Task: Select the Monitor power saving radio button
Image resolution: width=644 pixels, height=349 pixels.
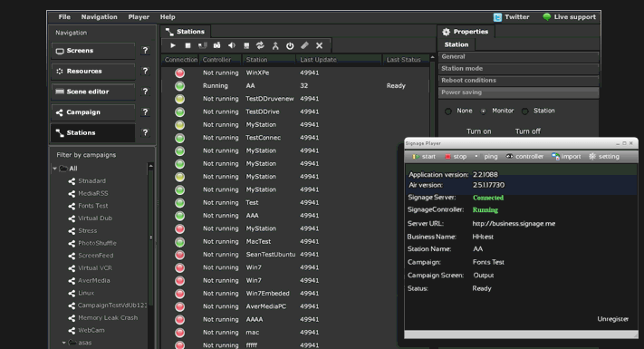Action: pos(484,111)
